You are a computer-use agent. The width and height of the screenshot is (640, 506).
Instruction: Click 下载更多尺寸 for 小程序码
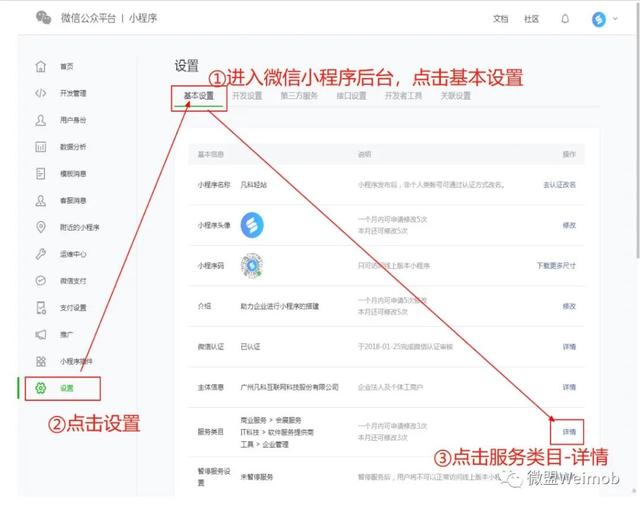[x=556, y=266]
